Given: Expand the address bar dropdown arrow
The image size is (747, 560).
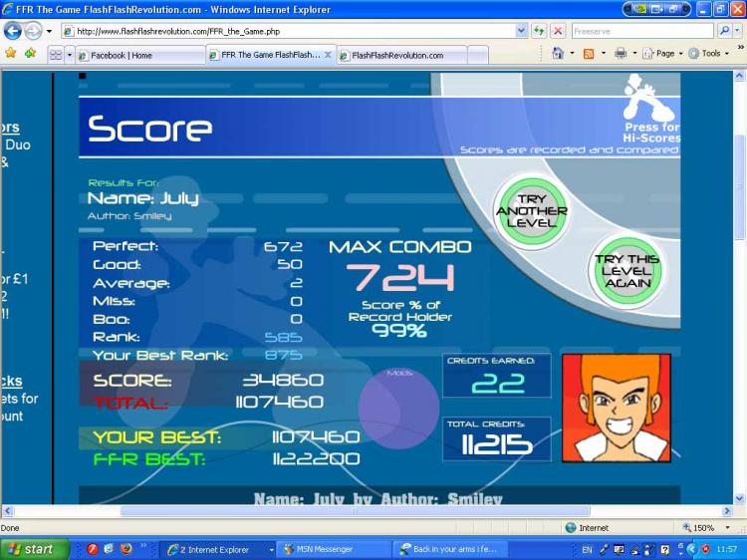Looking at the screenshot, I should click(x=521, y=31).
